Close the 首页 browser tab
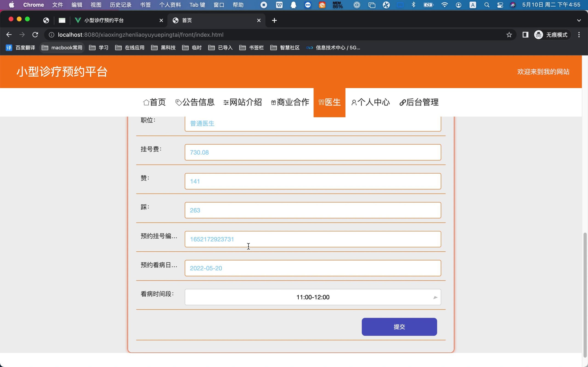The image size is (588, 367). (x=259, y=20)
